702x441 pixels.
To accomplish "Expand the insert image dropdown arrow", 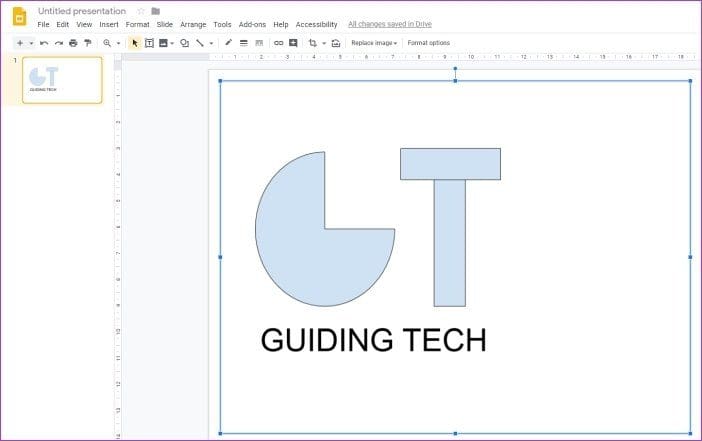I will tap(172, 43).
